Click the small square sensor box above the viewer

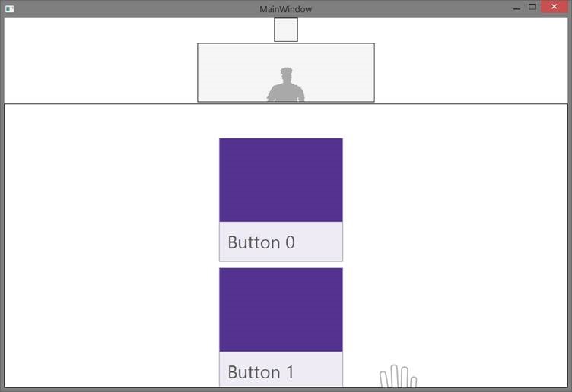point(286,30)
